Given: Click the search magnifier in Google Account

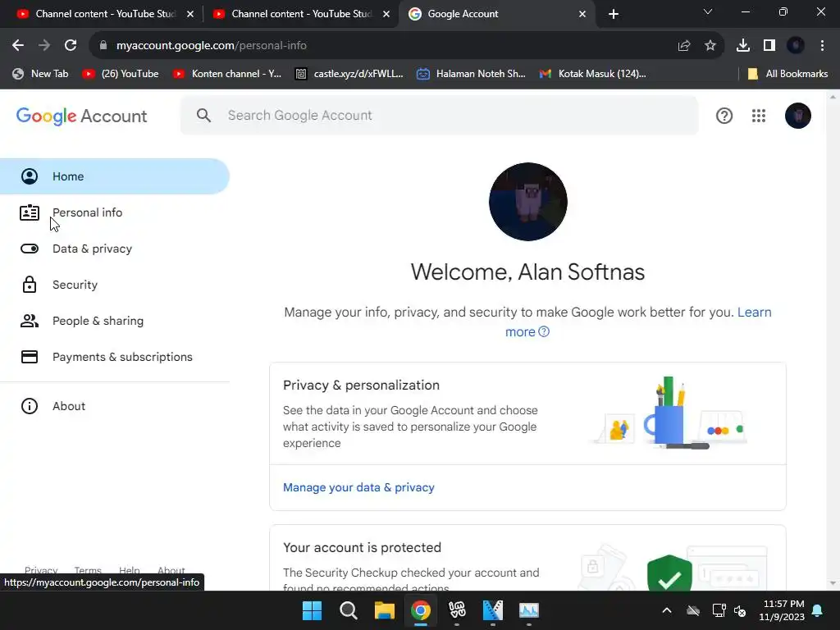Looking at the screenshot, I should pos(203,115).
